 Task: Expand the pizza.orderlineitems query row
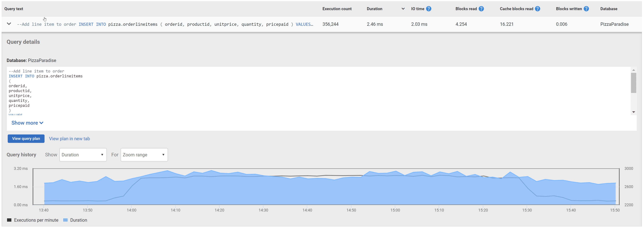click(9, 24)
